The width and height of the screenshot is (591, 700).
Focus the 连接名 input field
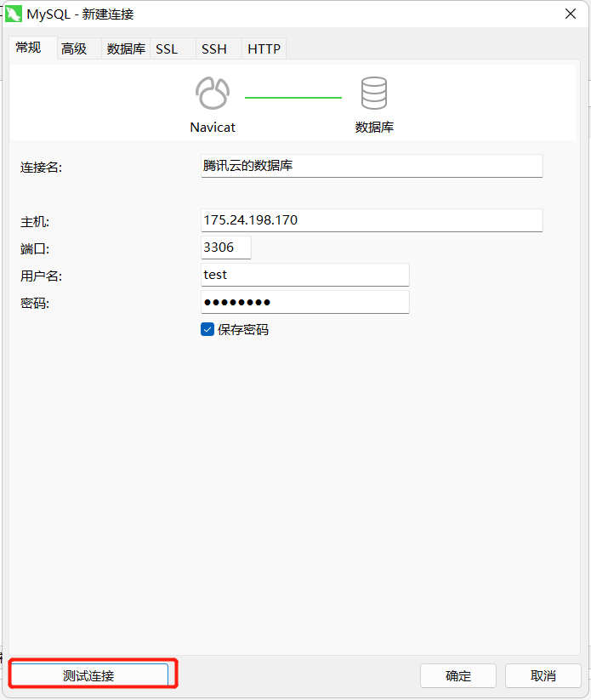click(x=372, y=166)
